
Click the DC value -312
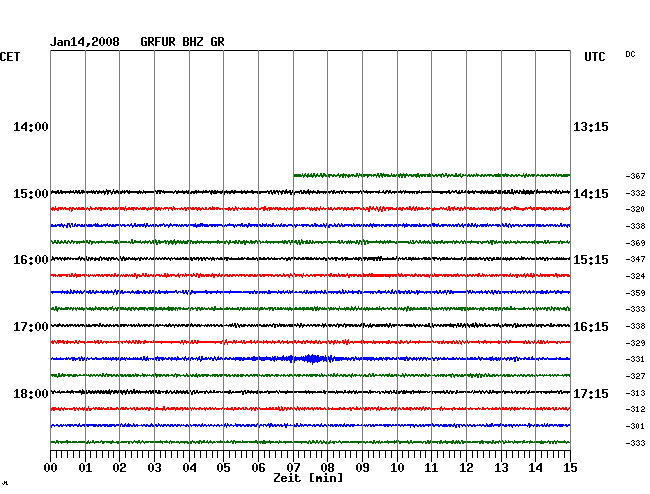[635, 409]
